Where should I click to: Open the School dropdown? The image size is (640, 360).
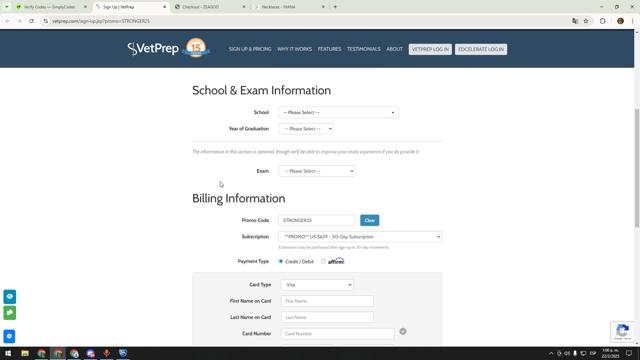(x=338, y=112)
